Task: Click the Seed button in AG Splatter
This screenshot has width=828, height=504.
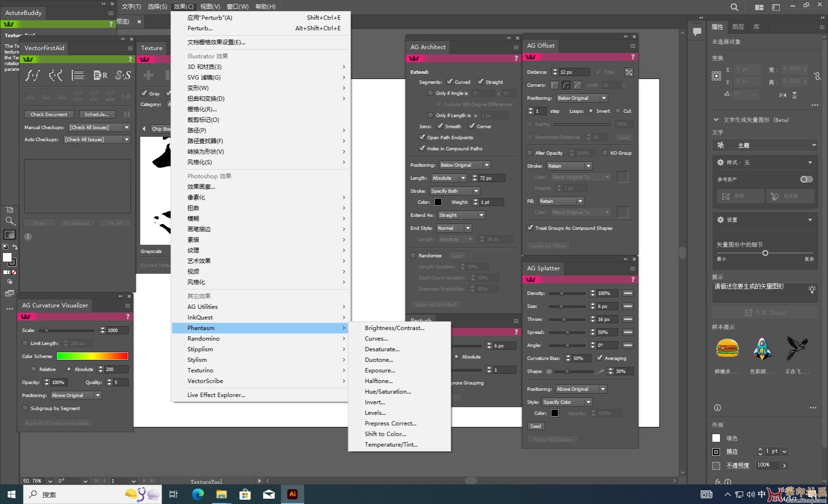Action: click(x=536, y=426)
